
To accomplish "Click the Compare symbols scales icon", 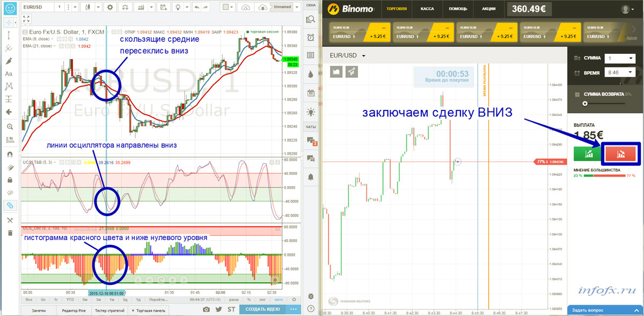I will (126, 8).
